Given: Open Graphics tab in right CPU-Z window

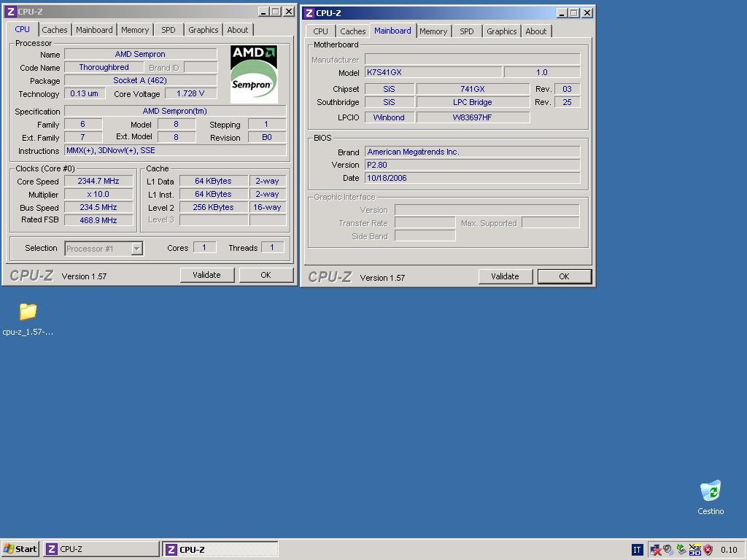Looking at the screenshot, I should (502, 31).
